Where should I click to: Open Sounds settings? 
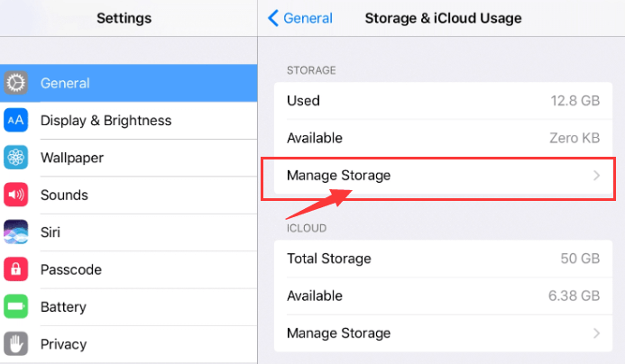click(x=64, y=195)
